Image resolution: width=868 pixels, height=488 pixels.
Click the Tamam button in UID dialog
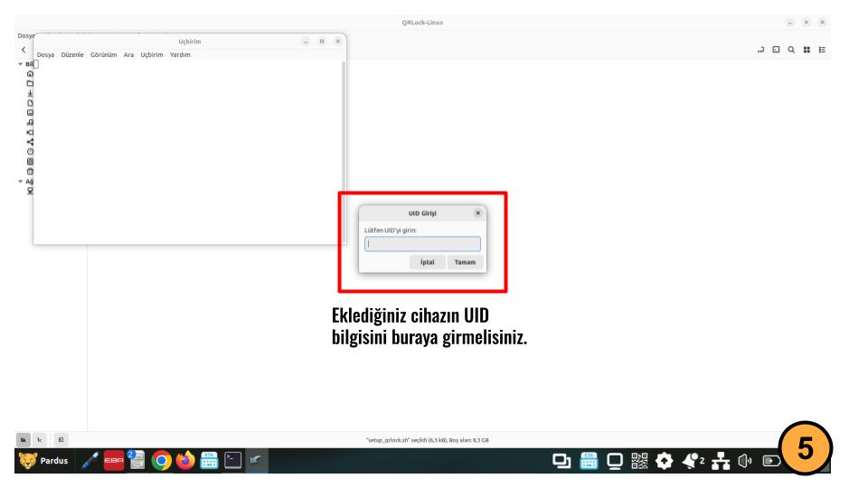tap(465, 262)
